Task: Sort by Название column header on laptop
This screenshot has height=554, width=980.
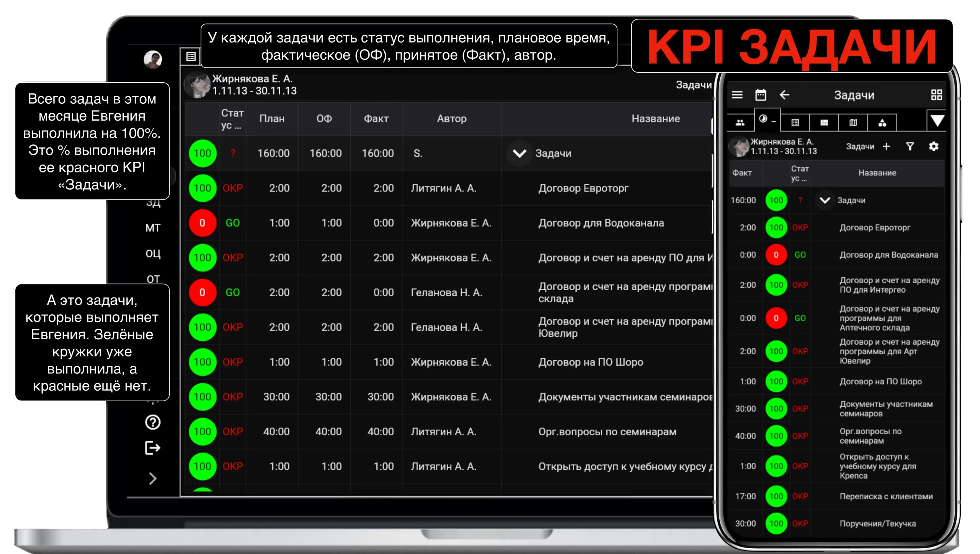Action: (x=655, y=119)
